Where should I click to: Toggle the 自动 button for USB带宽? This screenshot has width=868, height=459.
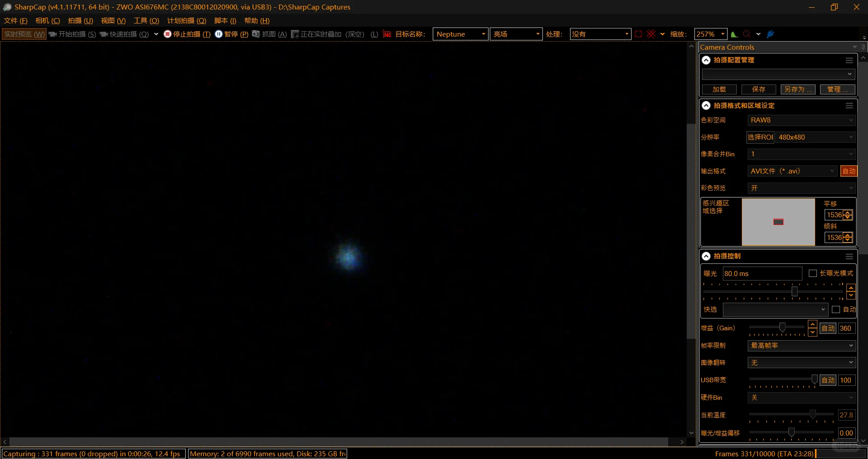pyautogui.click(x=828, y=380)
